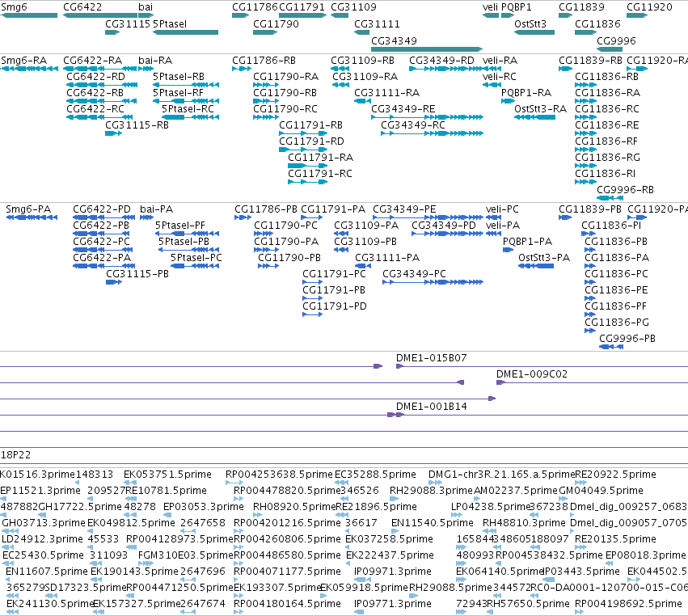This screenshot has height=616, width=688.
Task: Click EST RE21896.5prime
Action: coord(376,507)
